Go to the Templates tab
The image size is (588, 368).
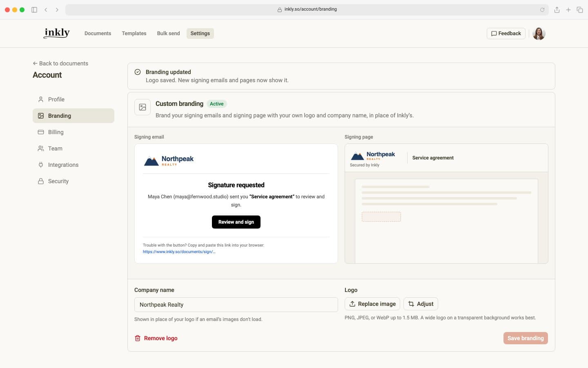click(x=134, y=34)
